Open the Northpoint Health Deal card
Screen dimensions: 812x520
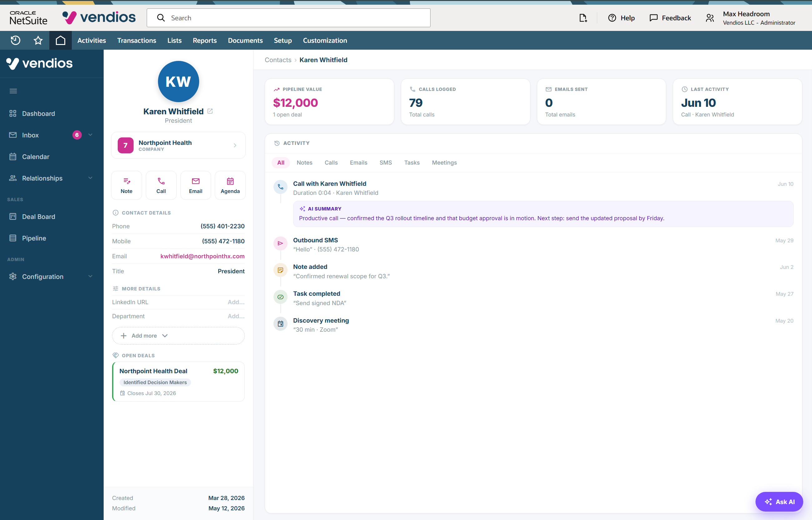coord(178,382)
